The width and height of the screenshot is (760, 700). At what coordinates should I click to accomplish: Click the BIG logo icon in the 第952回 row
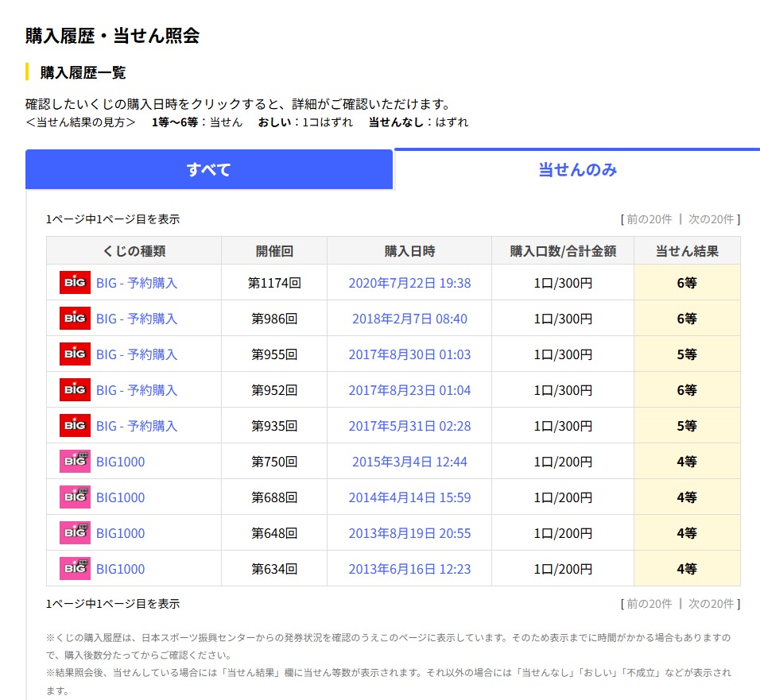75,390
